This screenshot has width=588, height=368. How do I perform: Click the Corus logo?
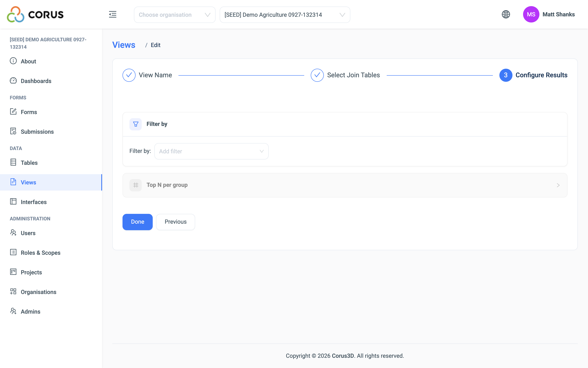(x=35, y=14)
